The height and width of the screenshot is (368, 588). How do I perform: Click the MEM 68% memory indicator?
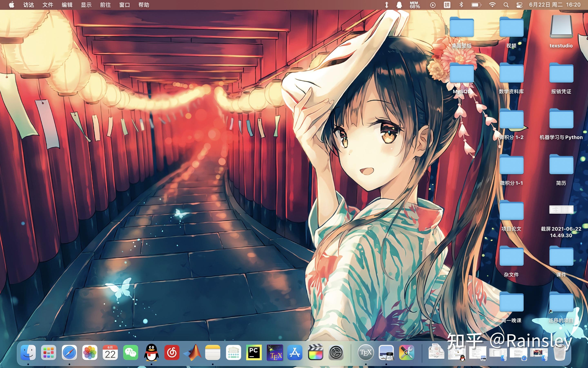[415, 5]
